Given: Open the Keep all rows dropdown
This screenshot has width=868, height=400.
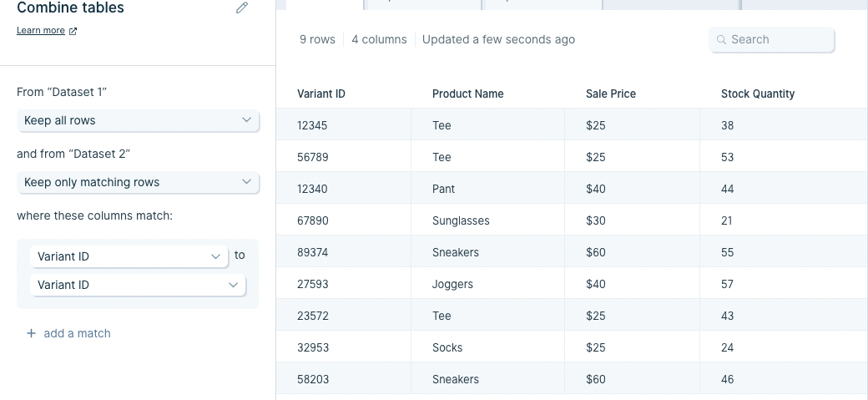Looking at the screenshot, I should coord(138,120).
